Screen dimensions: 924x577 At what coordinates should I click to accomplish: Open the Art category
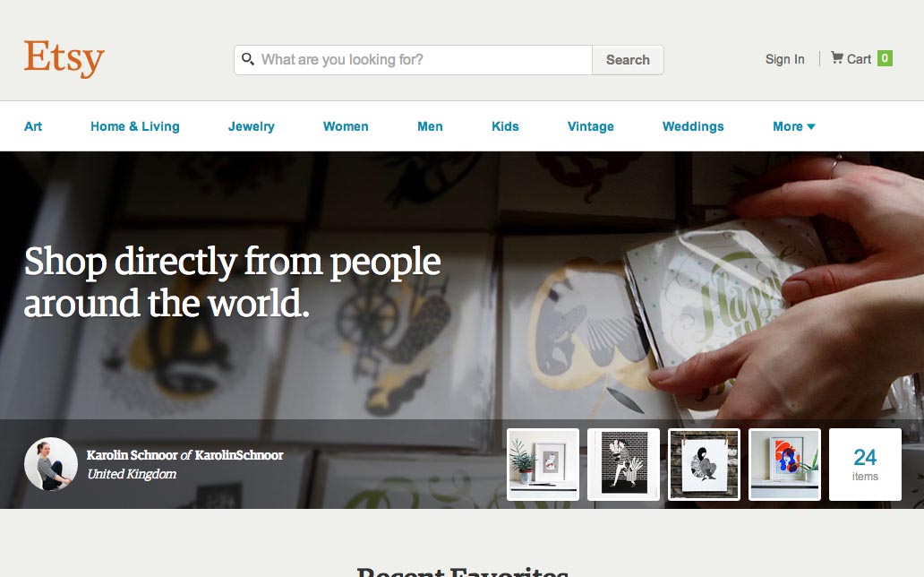pos(33,126)
